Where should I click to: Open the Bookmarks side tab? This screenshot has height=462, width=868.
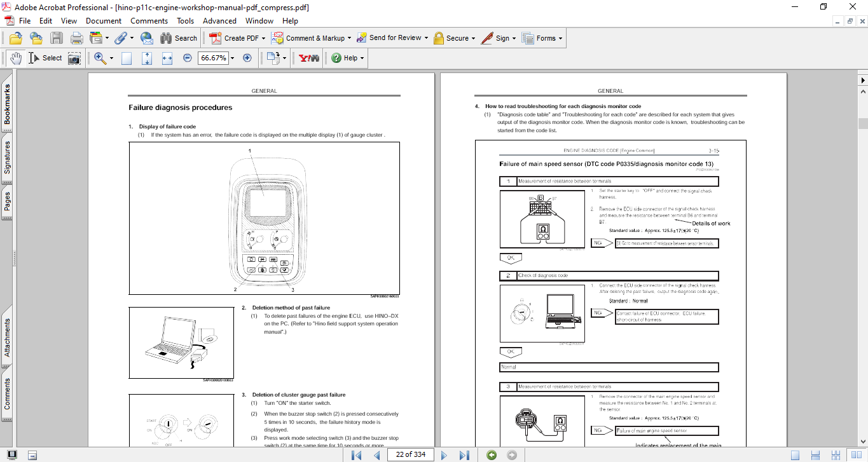click(x=7, y=105)
